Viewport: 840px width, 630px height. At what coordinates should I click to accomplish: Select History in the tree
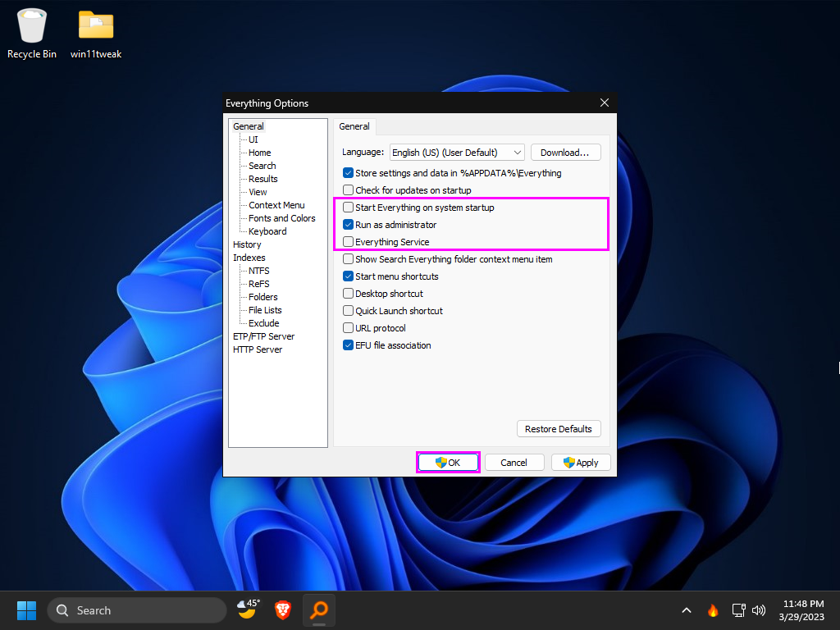tap(247, 244)
